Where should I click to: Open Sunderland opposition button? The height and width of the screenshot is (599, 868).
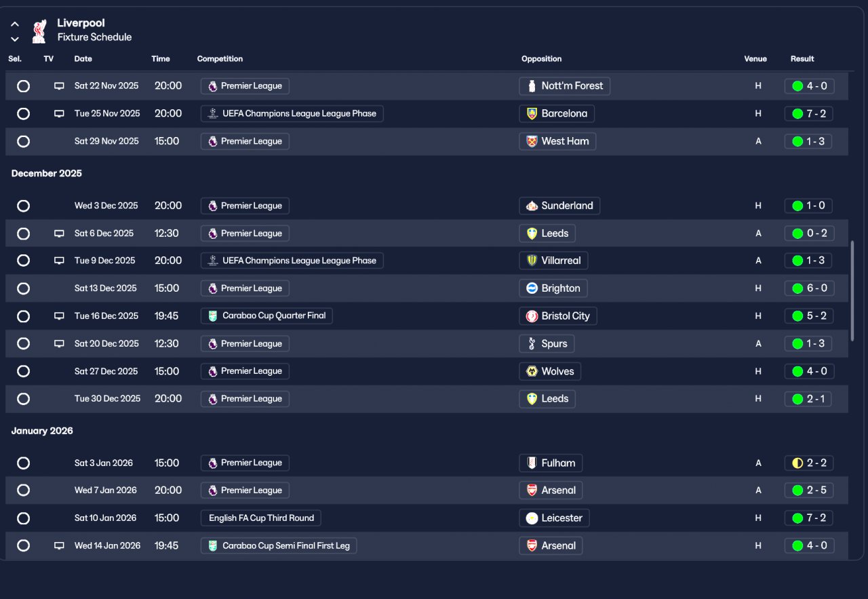[559, 206]
